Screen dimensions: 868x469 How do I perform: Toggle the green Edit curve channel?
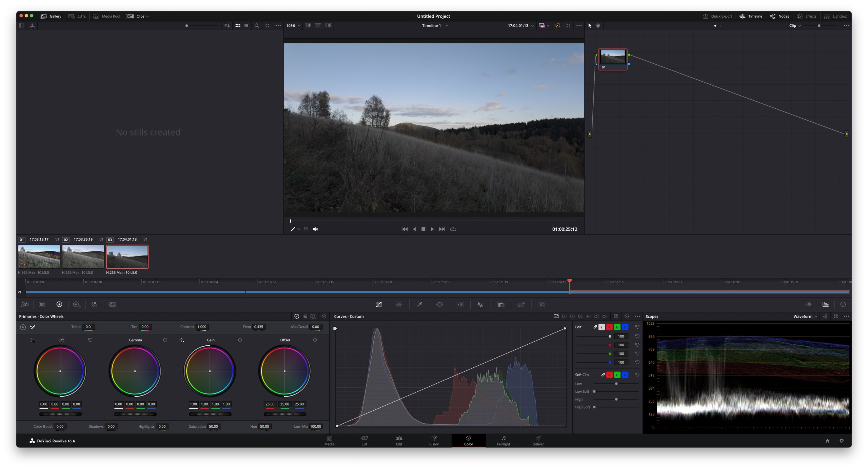tap(617, 327)
